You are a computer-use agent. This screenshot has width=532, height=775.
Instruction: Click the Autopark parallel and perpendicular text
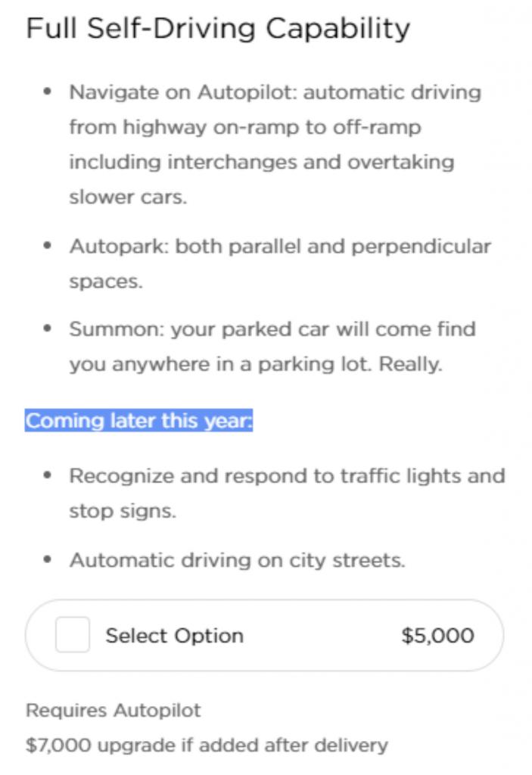click(x=280, y=263)
